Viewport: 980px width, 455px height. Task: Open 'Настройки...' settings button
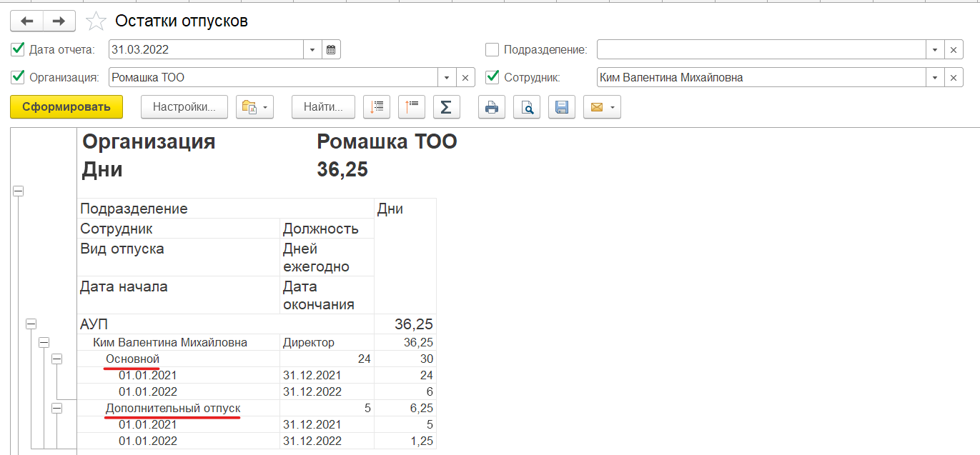point(184,107)
